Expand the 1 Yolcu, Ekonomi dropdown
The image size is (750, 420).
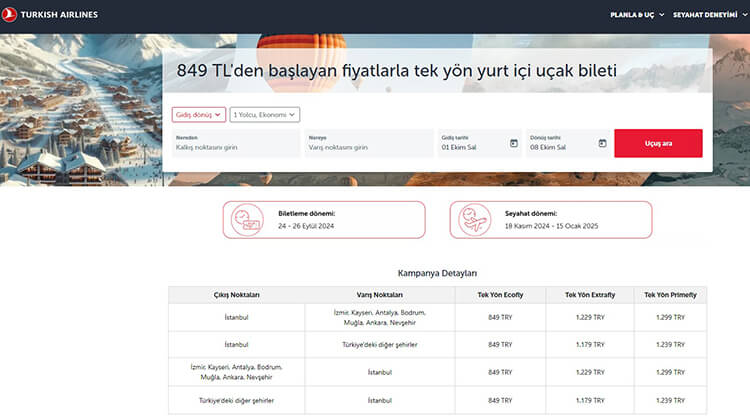[265, 115]
